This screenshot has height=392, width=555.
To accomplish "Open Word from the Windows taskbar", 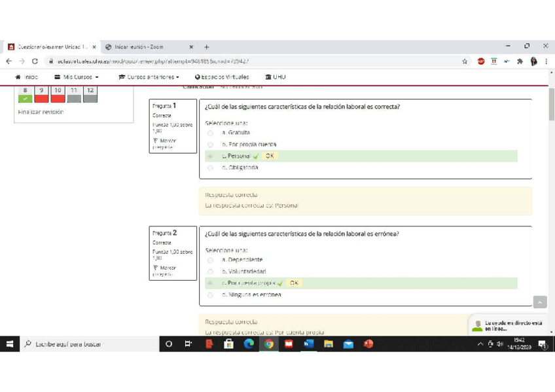I will click(308, 344).
